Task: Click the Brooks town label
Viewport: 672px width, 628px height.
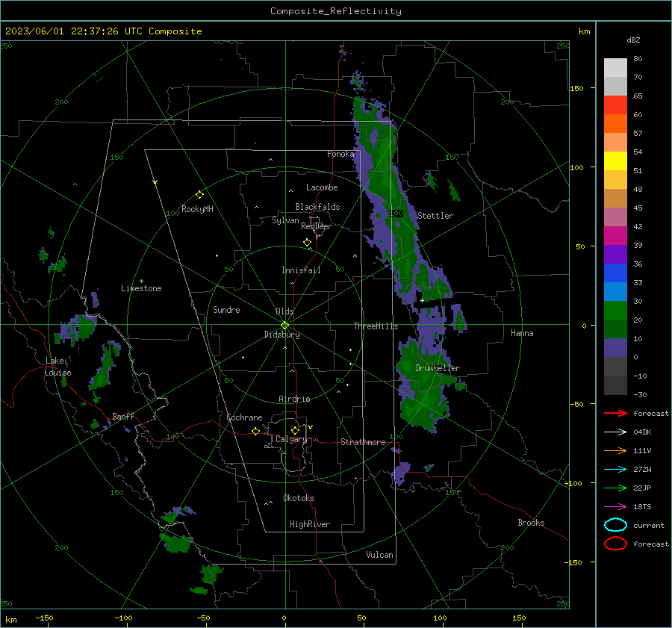Action: pos(531,523)
